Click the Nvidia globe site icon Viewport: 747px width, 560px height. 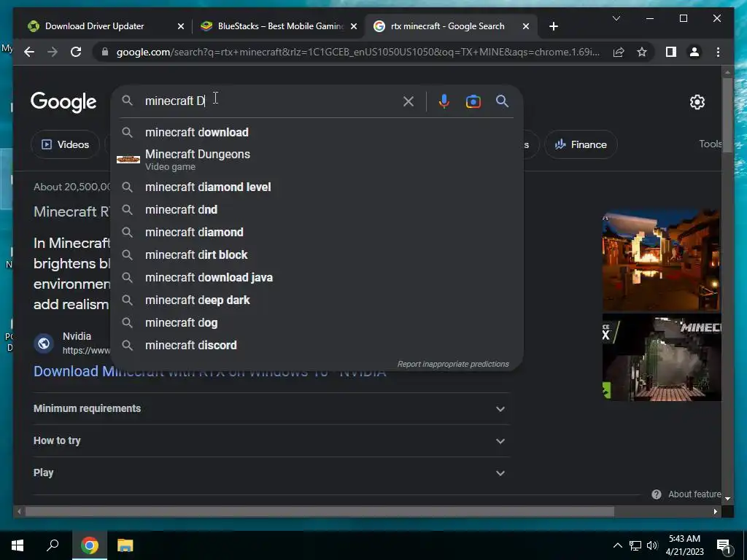click(44, 343)
